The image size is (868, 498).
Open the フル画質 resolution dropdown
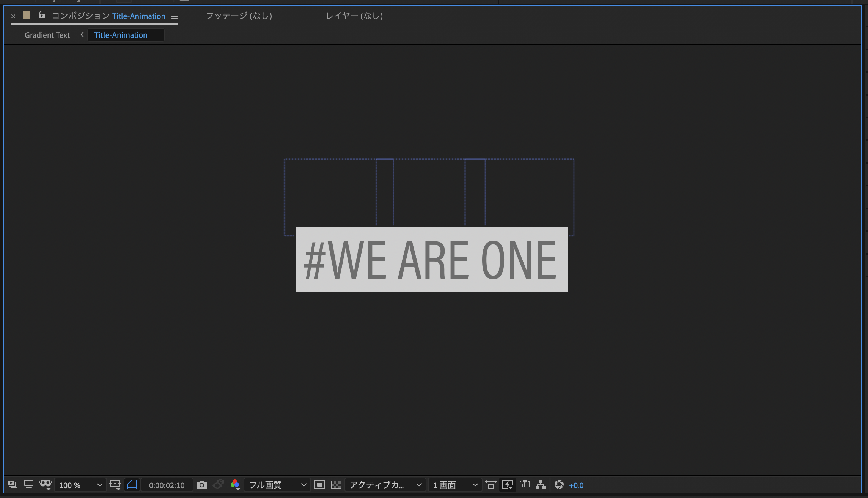[277, 485]
